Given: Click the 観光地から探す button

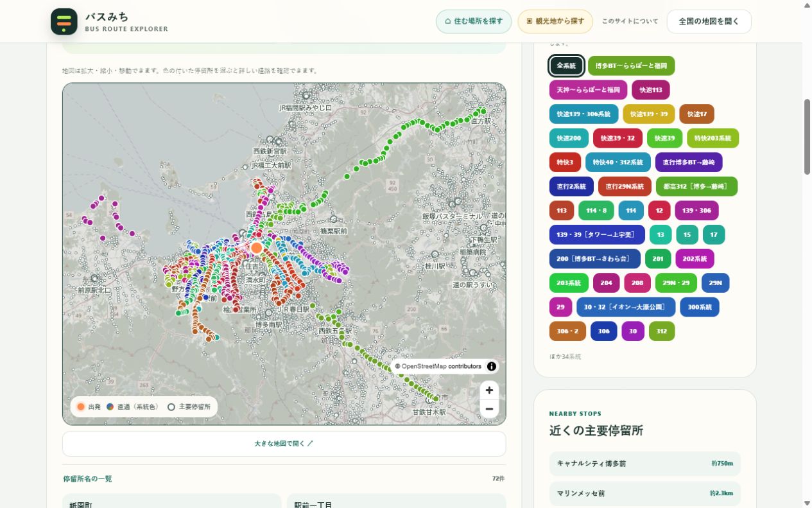Looking at the screenshot, I should click(x=555, y=21).
